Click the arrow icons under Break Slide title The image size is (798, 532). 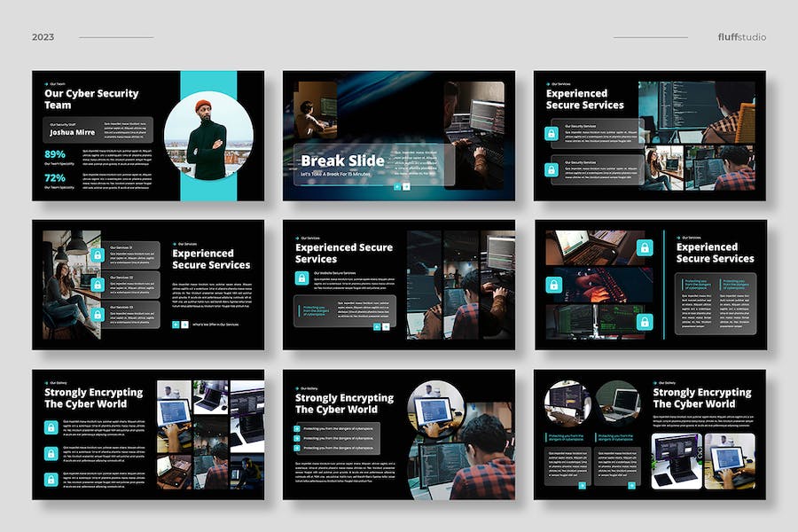point(402,187)
